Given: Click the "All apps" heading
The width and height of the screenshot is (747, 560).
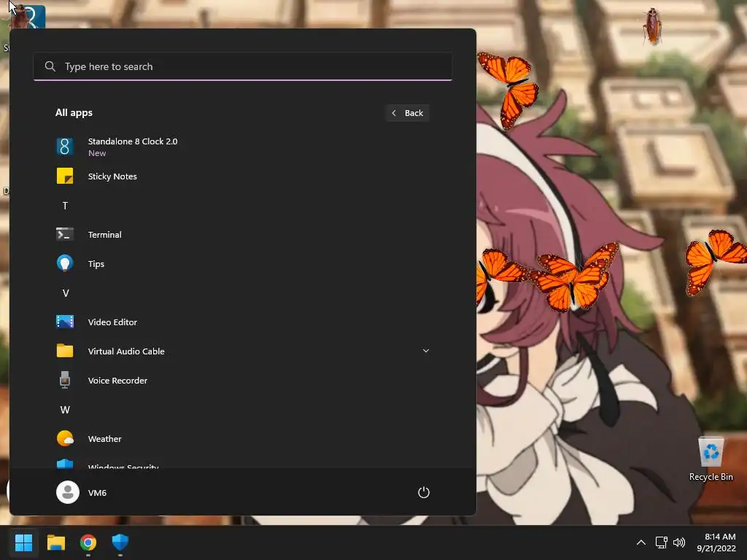Looking at the screenshot, I should pos(74,113).
